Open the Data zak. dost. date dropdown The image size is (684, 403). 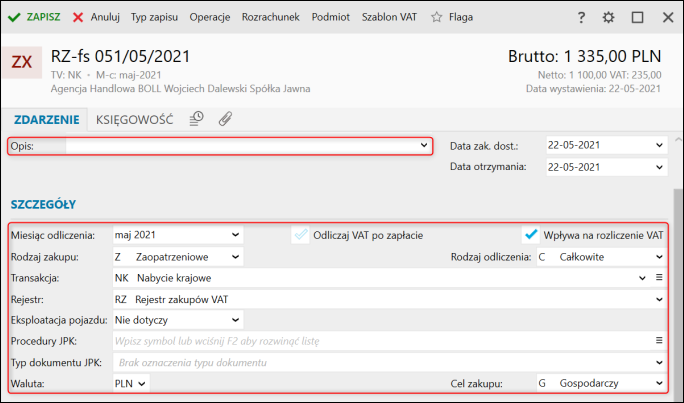(x=659, y=145)
